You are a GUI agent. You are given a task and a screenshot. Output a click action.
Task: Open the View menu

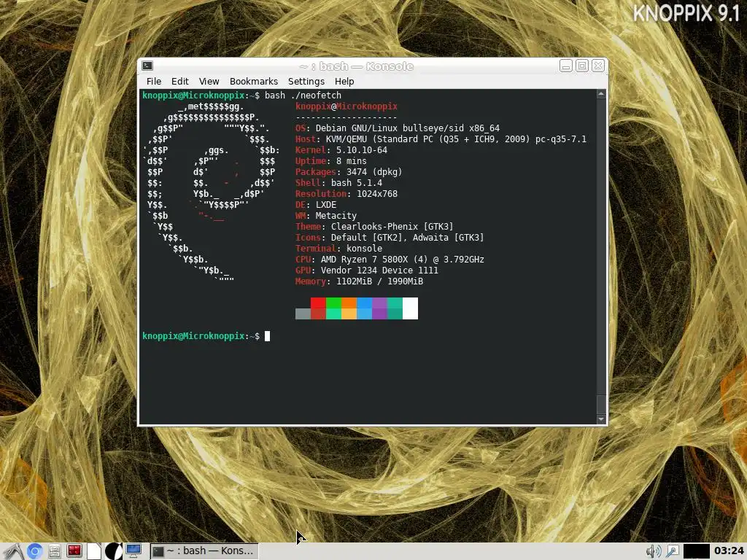209,82
